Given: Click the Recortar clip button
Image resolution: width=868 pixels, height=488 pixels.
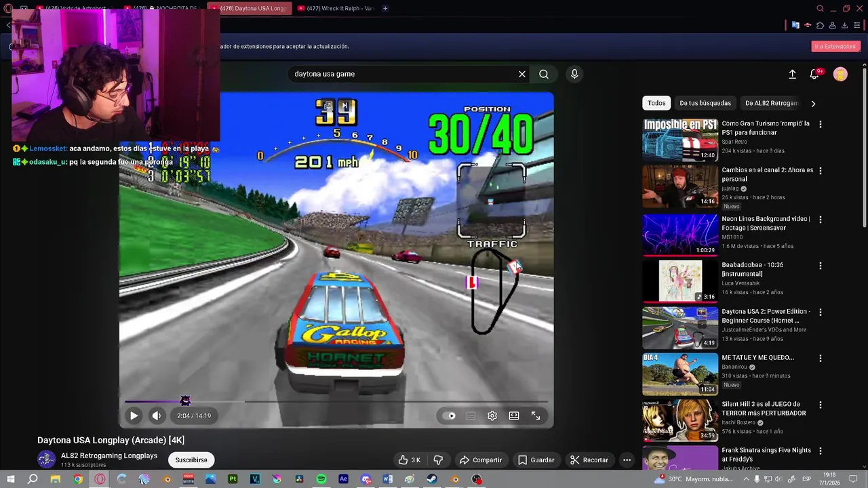Looking at the screenshot, I should 589,460.
